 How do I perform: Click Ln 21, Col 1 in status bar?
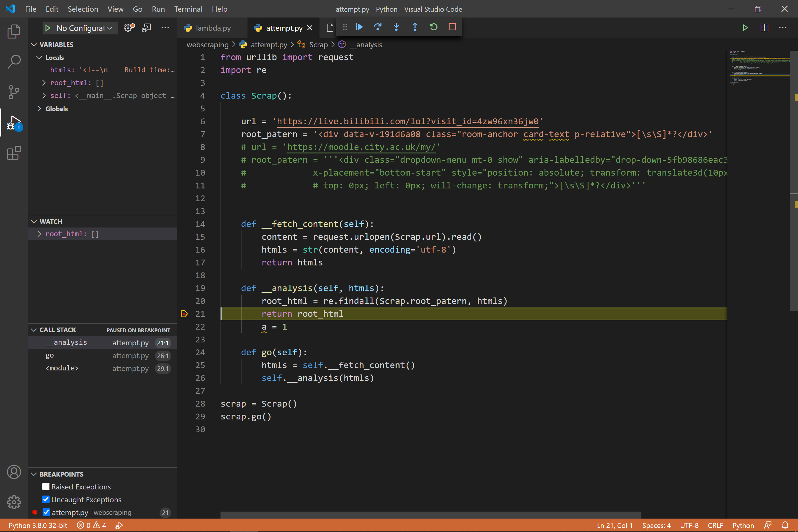point(615,525)
